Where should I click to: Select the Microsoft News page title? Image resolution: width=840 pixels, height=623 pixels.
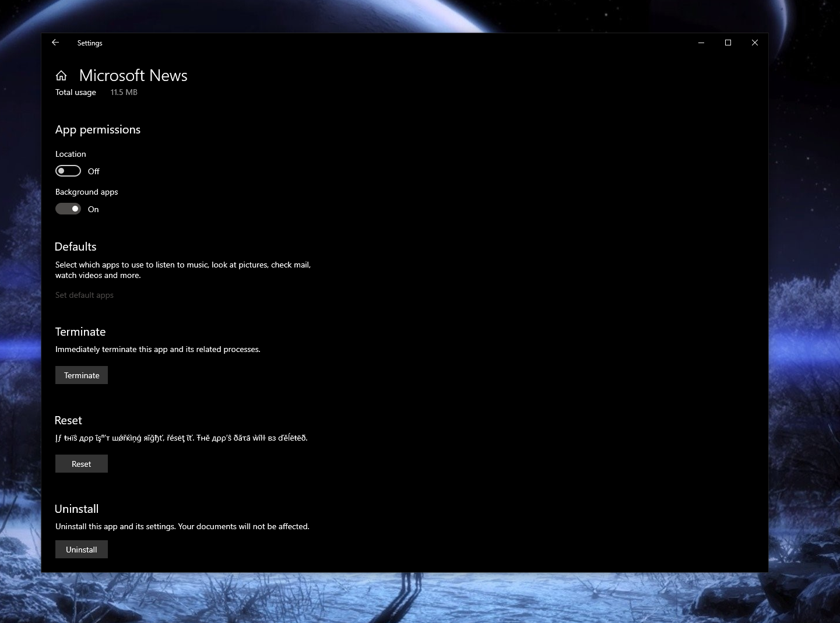pos(133,76)
